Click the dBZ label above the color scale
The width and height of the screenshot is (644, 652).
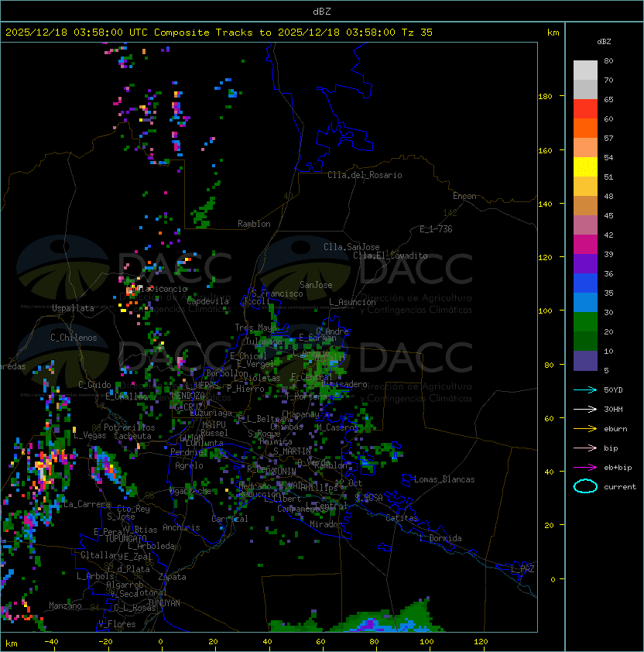[604, 42]
